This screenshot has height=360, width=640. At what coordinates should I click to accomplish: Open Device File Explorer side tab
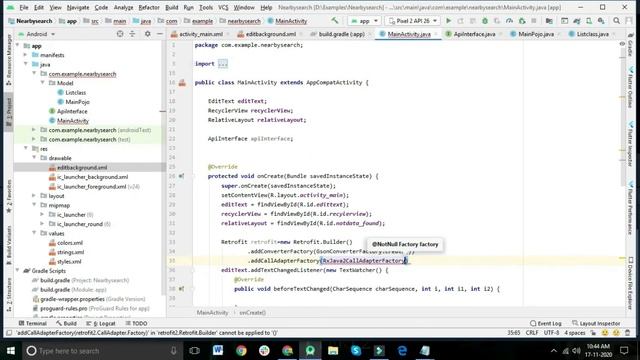[x=631, y=283]
